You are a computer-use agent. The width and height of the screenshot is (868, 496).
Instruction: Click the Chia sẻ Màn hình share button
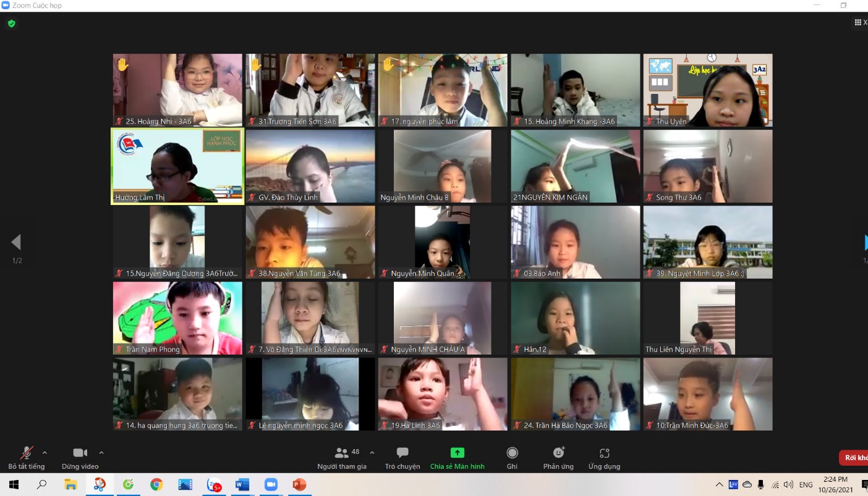[457, 458]
